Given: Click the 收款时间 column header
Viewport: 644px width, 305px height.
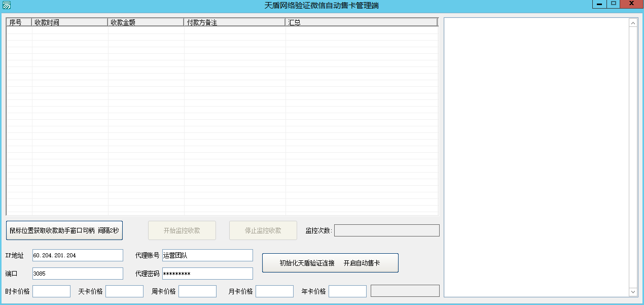Looking at the screenshot, I should click(70, 22).
